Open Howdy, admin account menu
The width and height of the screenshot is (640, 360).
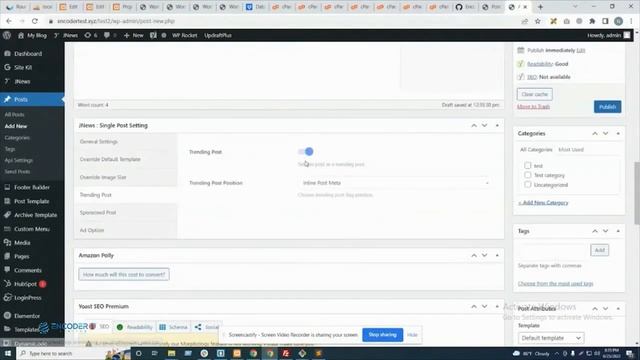(x=609, y=36)
